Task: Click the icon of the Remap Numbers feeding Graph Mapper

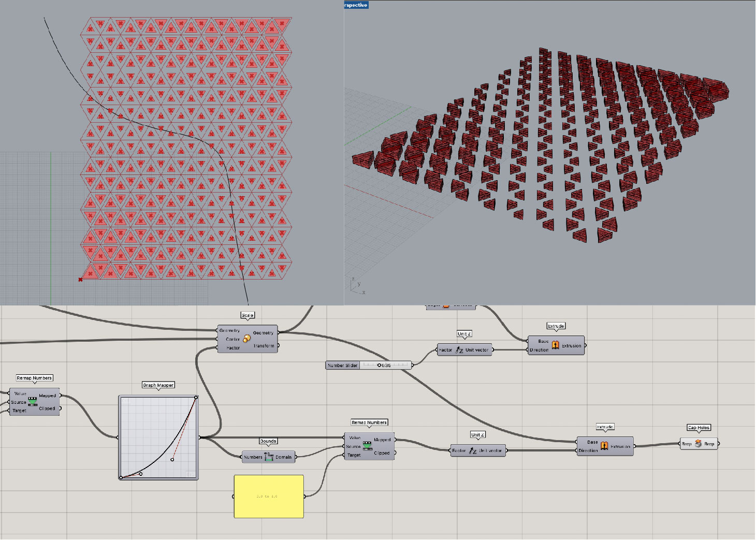Action: coord(33,401)
